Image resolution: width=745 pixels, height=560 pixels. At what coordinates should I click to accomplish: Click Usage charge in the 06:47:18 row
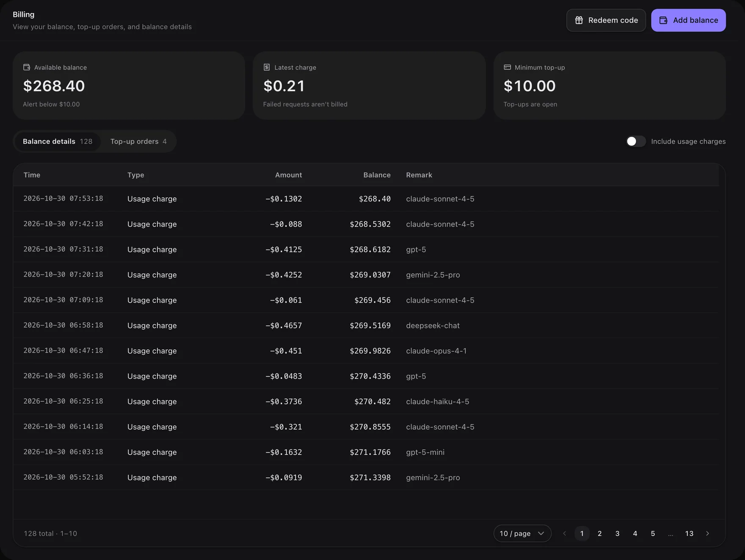pyautogui.click(x=152, y=351)
